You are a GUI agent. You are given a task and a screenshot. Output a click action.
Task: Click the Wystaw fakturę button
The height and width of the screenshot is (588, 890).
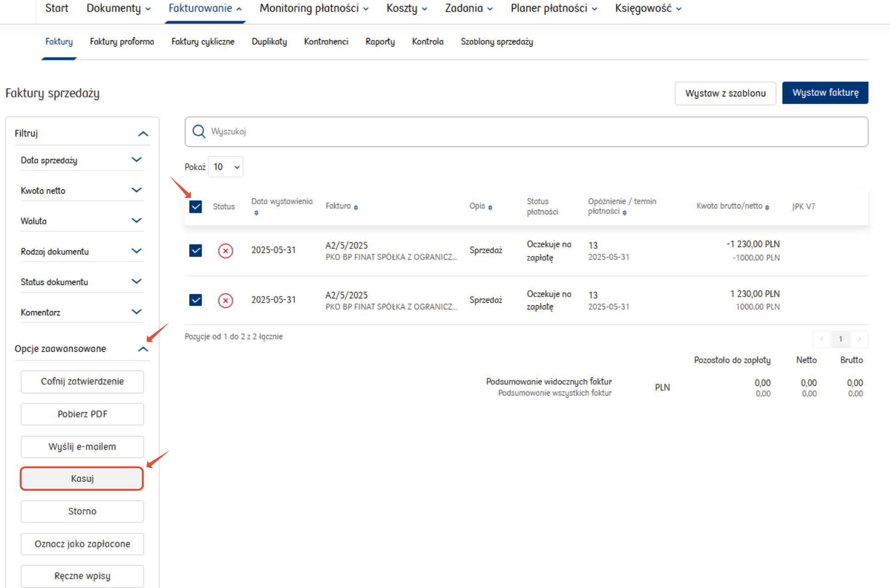point(825,93)
